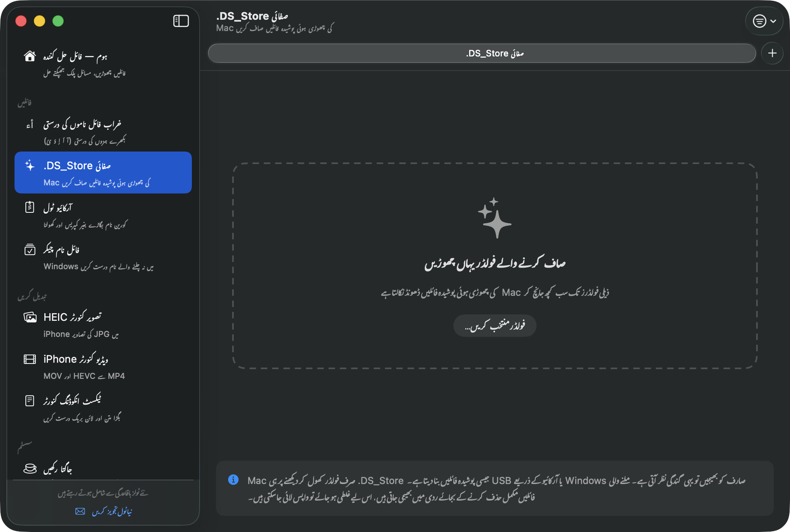
Task: Click the suggest a new tool link
Action: [112, 511]
